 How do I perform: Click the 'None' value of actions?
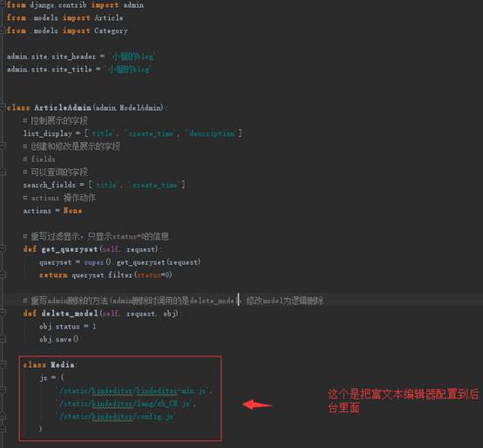pos(72,211)
